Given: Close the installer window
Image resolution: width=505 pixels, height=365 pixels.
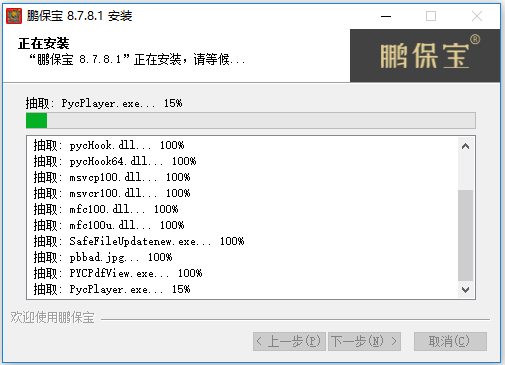Looking at the screenshot, I should coord(477,16).
